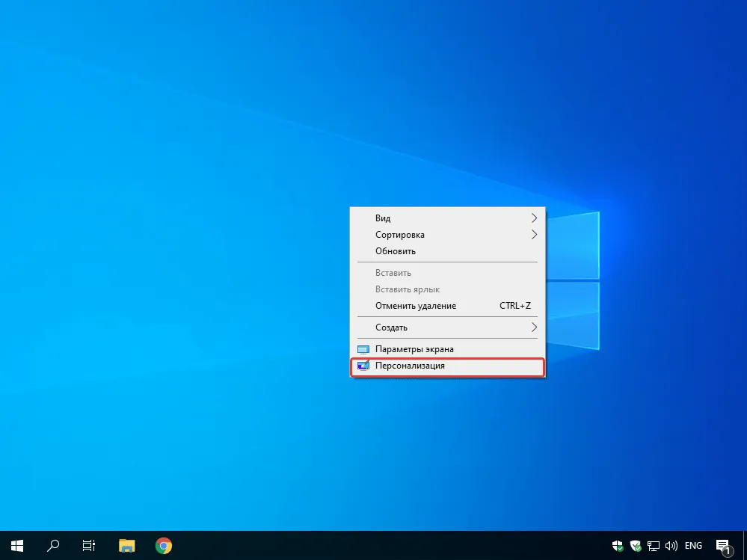Image resolution: width=747 pixels, height=560 pixels.
Task: Click the Персонализация icon
Action: [x=363, y=366]
